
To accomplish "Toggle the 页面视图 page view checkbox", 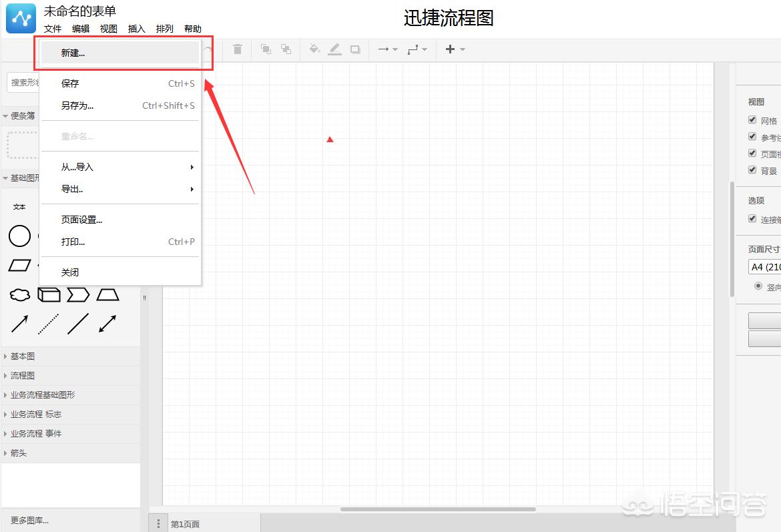I will click(752, 153).
